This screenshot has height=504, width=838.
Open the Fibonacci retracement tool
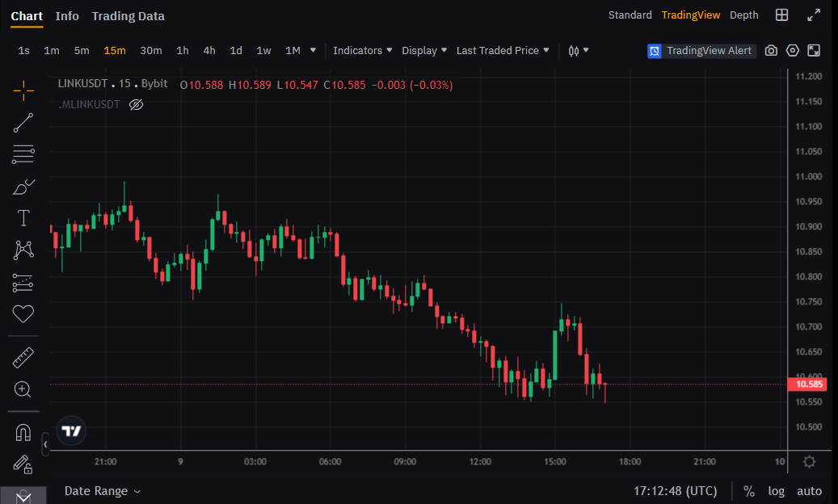tap(23, 154)
